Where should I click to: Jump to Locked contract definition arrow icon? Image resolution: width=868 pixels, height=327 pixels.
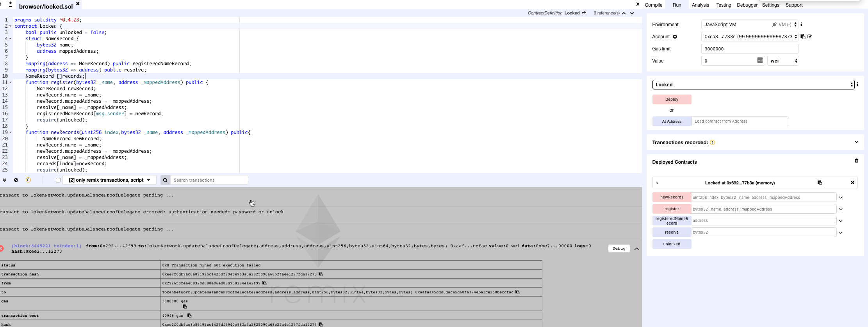[x=584, y=13]
